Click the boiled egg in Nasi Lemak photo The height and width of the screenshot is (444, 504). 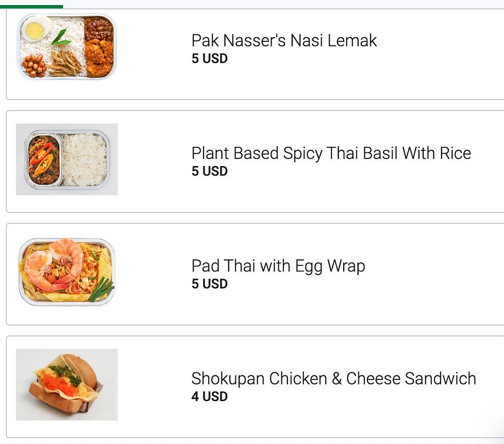tap(34, 30)
